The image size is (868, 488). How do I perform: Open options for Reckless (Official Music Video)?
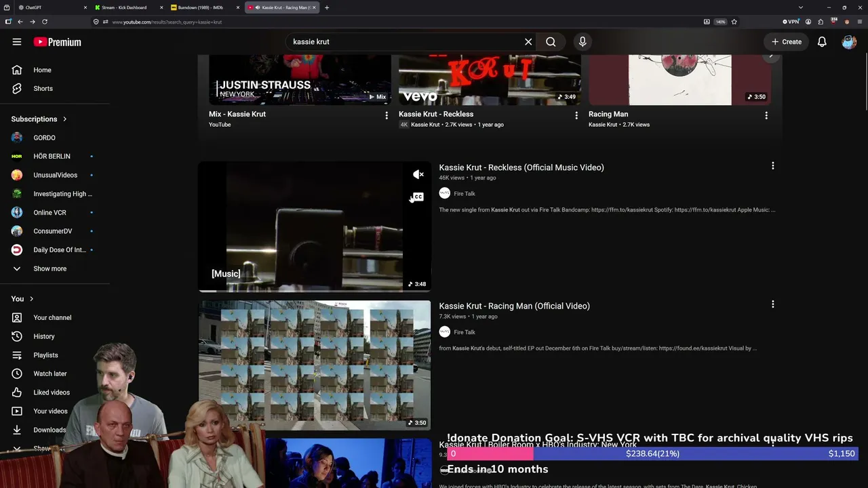[772, 166]
